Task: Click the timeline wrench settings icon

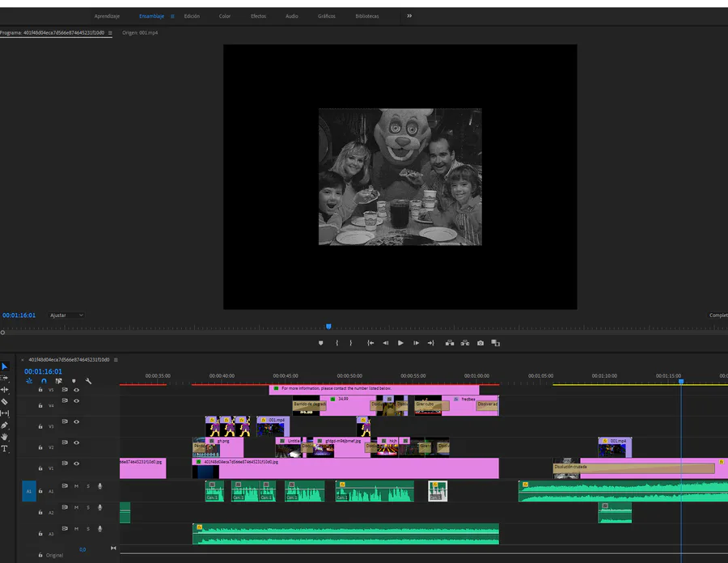Action: point(88,381)
